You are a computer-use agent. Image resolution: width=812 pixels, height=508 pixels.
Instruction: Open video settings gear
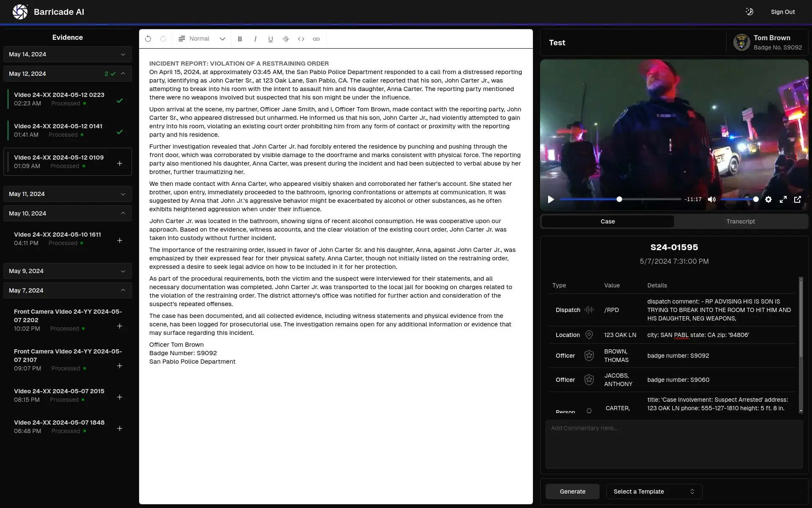pyautogui.click(x=768, y=199)
